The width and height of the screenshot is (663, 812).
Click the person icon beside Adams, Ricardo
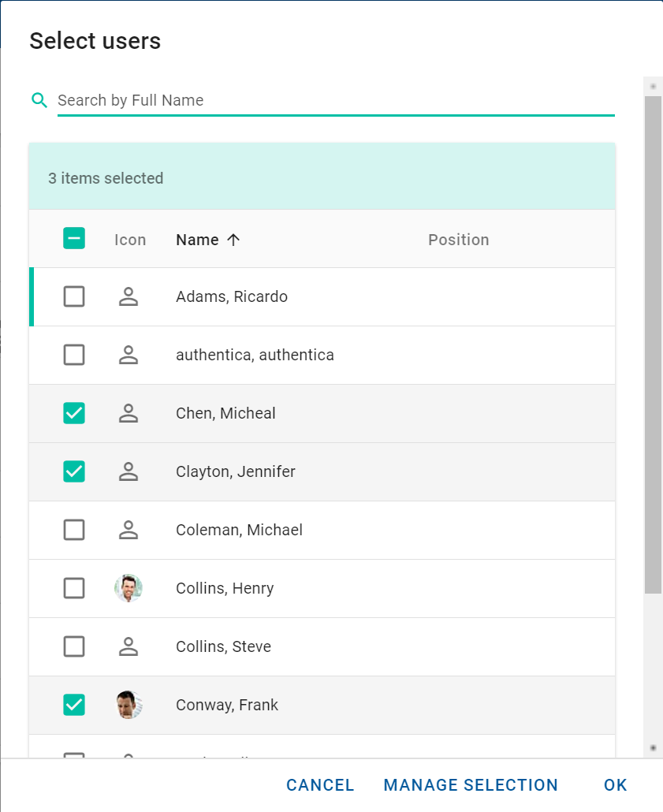129,296
